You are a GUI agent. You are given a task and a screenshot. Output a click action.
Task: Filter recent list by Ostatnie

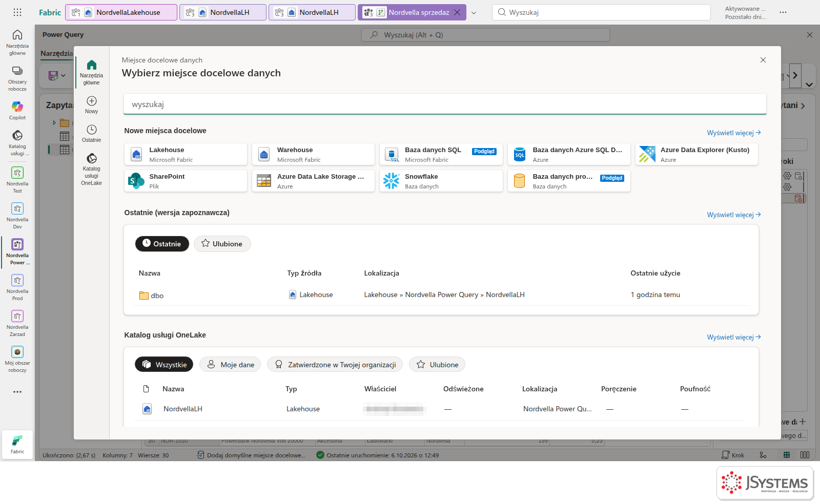tap(162, 244)
